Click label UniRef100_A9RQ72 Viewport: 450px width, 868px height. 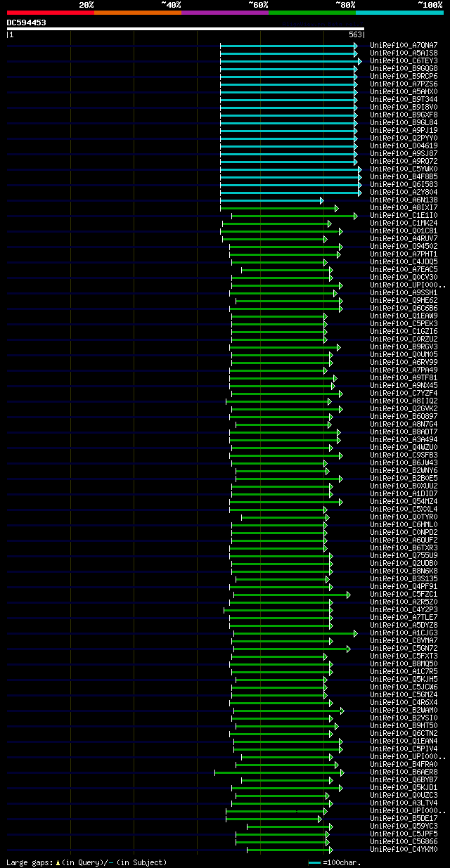coord(404,161)
